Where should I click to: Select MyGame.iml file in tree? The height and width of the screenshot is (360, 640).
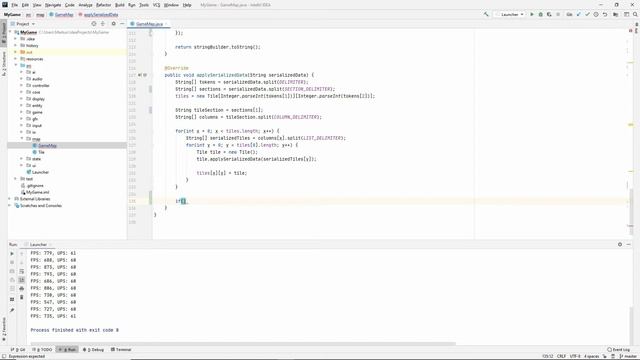[38, 192]
